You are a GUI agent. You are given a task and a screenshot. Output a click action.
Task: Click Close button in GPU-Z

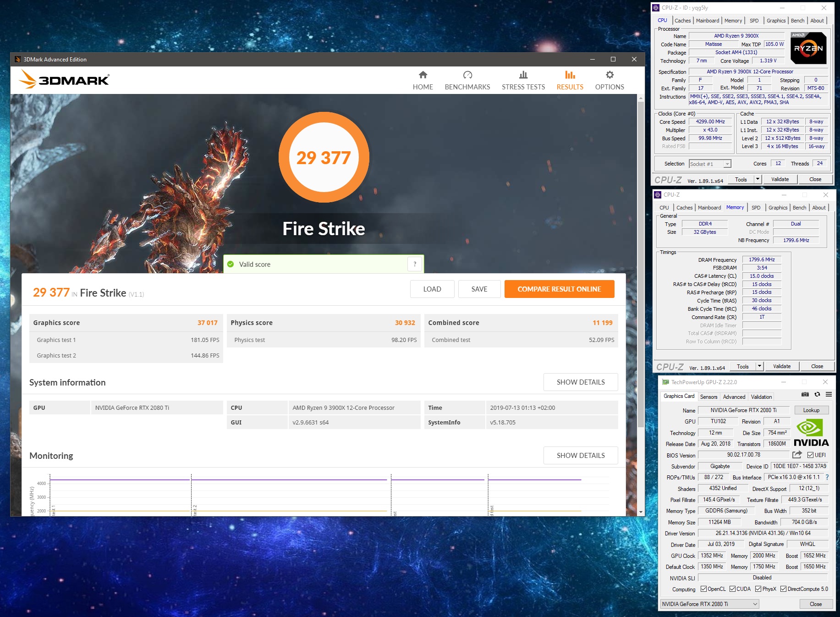[x=815, y=604]
